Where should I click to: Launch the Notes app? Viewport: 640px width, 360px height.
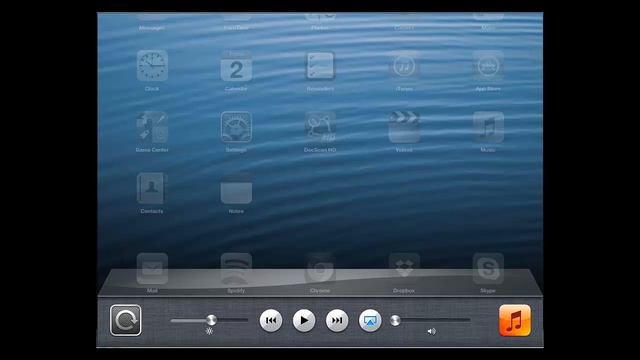pos(236,188)
